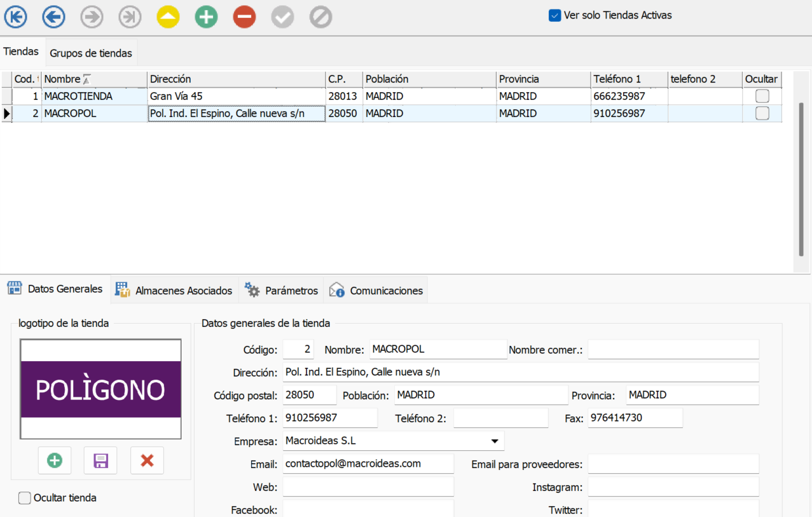The height and width of the screenshot is (517, 812).
Task: Click the 28050 postal code grid cell
Action: tap(344, 114)
